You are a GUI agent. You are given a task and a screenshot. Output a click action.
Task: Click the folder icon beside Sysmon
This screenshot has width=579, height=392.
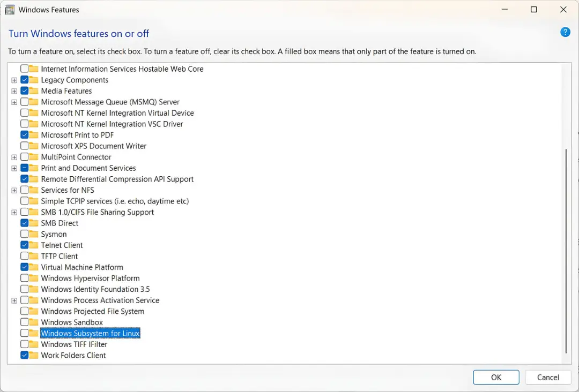(34, 234)
